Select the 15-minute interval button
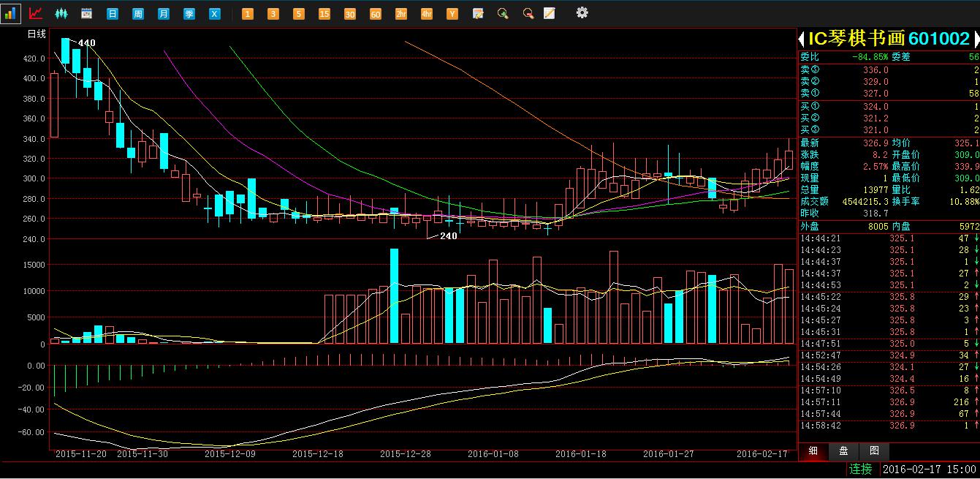Image resolution: width=980 pixels, height=479 pixels. (324, 14)
